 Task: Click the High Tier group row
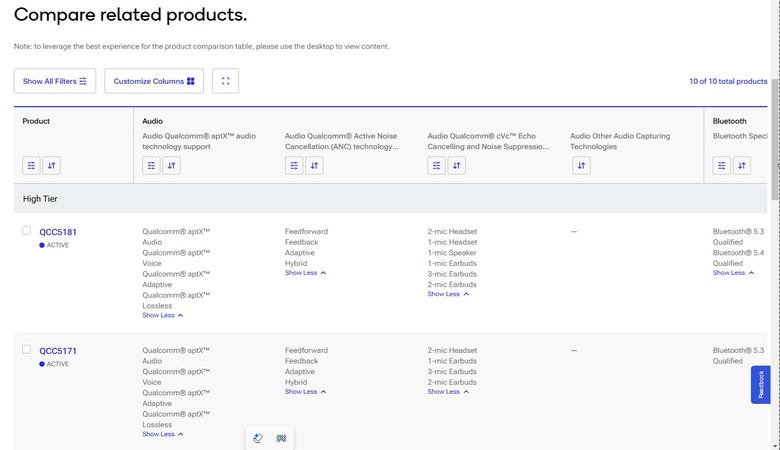pos(390,198)
